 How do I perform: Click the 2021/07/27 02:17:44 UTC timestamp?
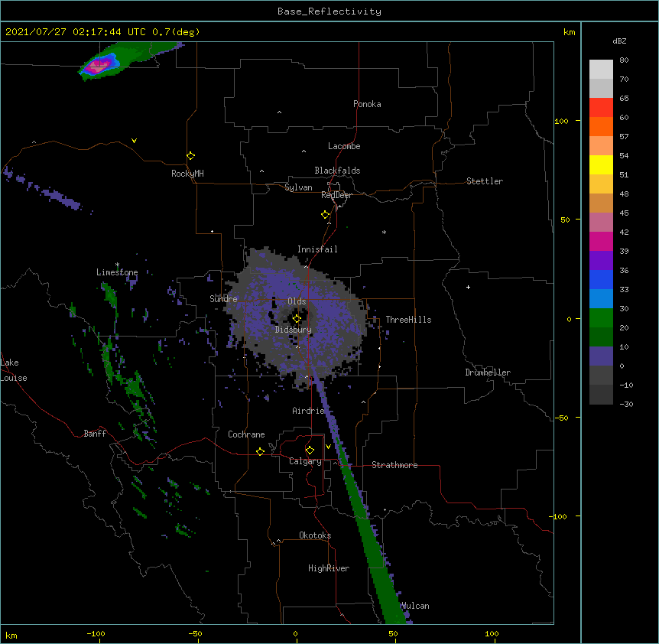point(102,32)
